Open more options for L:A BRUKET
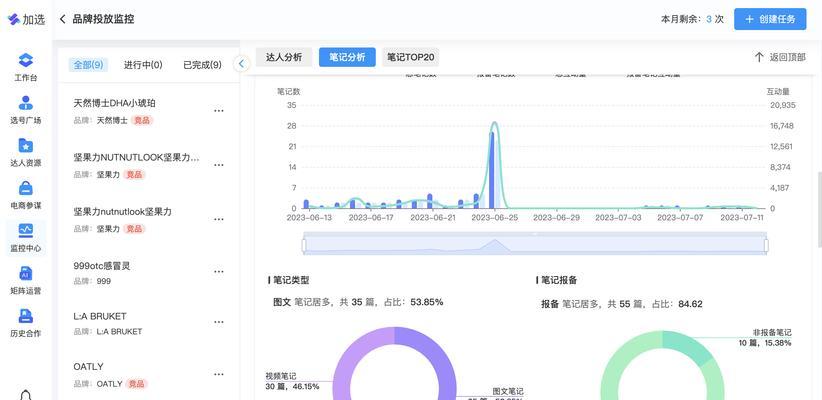This screenshot has height=400, width=822. 219,322
